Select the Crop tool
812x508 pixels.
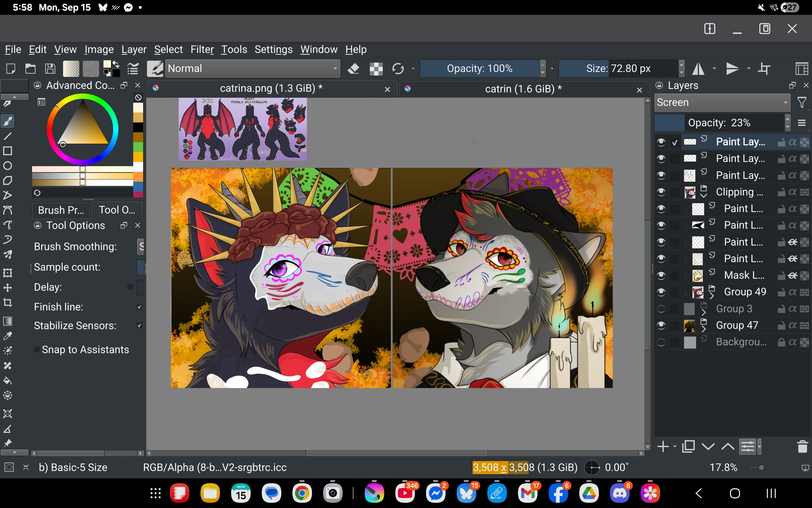coord(8,303)
